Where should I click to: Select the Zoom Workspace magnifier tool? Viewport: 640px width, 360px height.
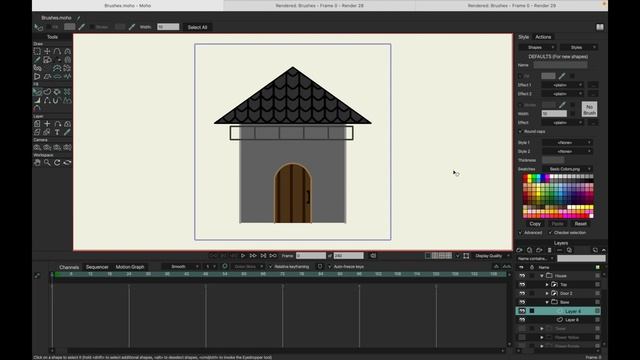click(47, 162)
